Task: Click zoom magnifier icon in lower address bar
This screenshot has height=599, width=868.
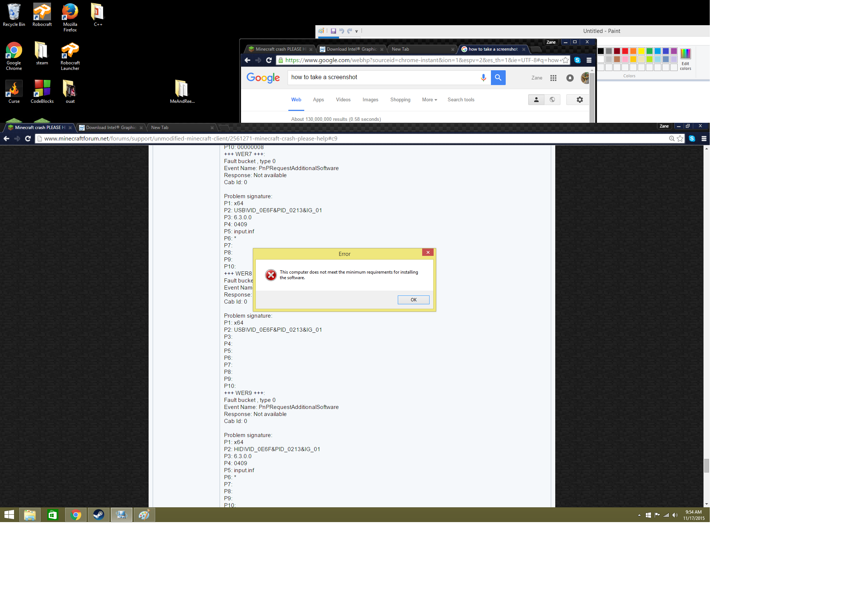Action: pyautogui.click(x=671, y=139)
